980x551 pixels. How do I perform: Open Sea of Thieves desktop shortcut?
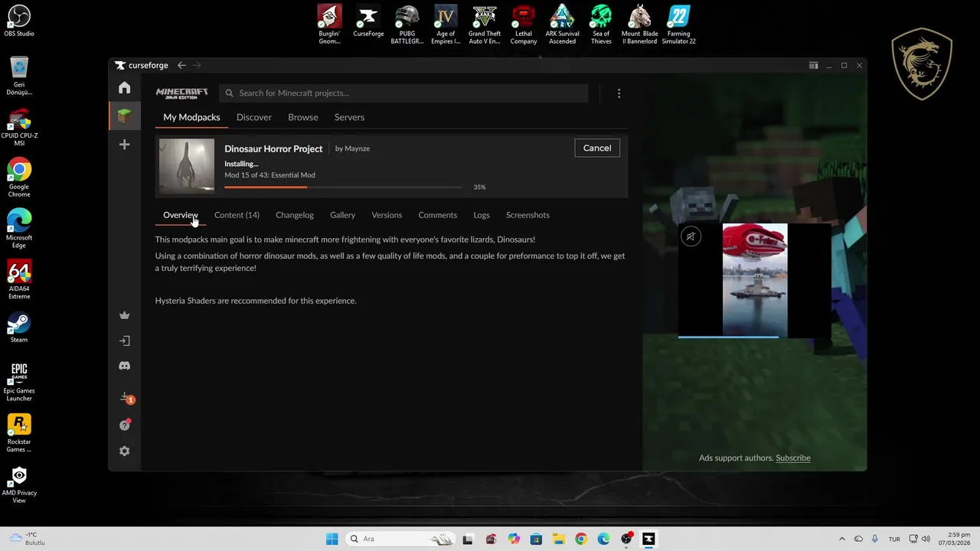click(x=601, y=24)
